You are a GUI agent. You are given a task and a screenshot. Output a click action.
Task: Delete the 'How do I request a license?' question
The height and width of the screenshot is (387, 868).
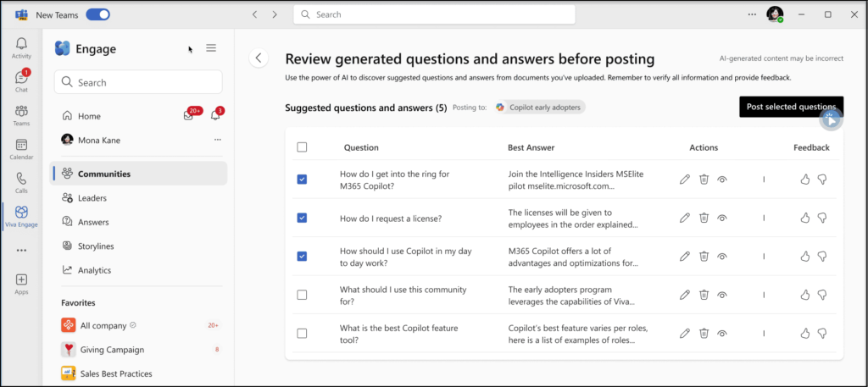[x=704, y=218]
